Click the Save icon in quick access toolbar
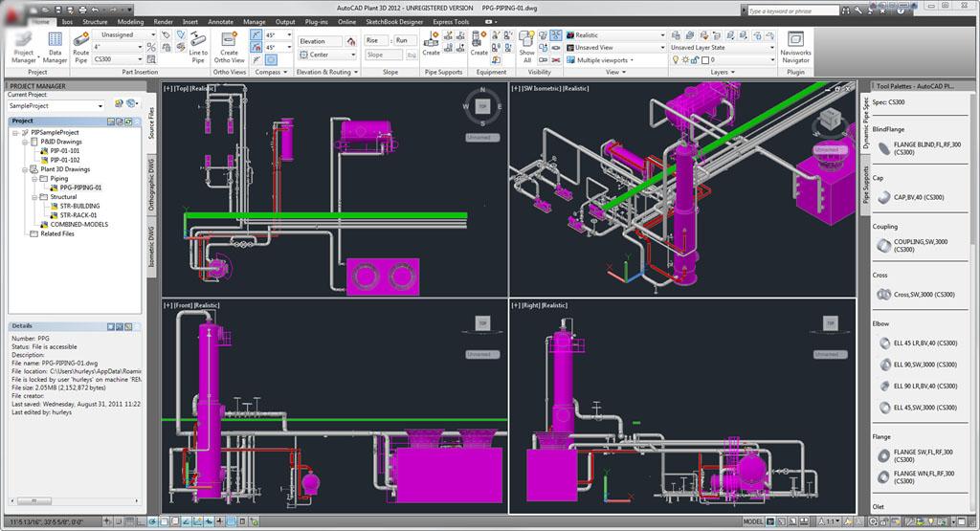This screenshot has height=531, width=980. tap(58, 10)
